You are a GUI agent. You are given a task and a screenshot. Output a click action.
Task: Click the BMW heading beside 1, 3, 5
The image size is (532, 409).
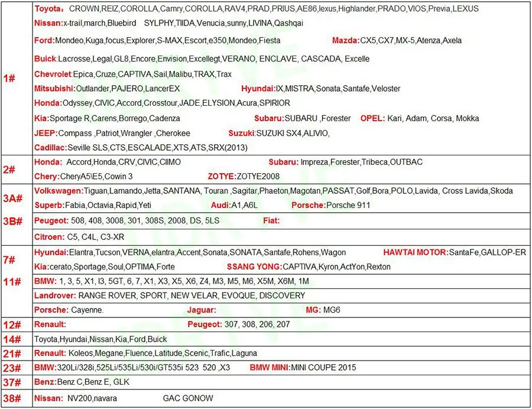pos(45,281)
